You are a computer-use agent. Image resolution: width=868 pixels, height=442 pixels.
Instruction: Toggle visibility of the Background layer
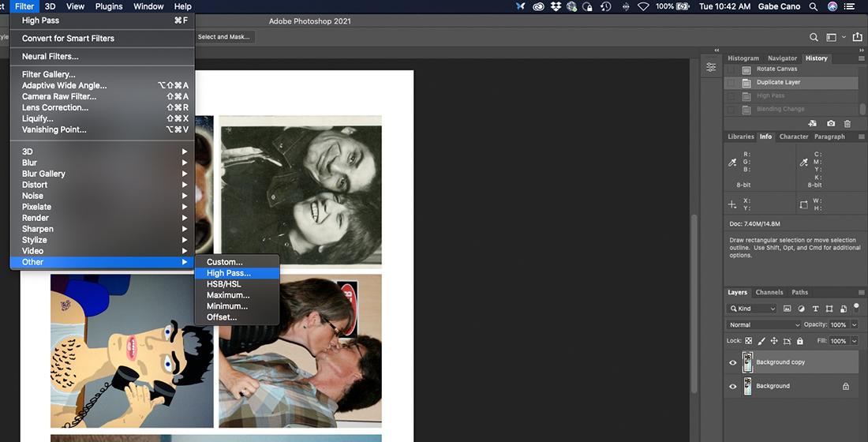point(733,386)
